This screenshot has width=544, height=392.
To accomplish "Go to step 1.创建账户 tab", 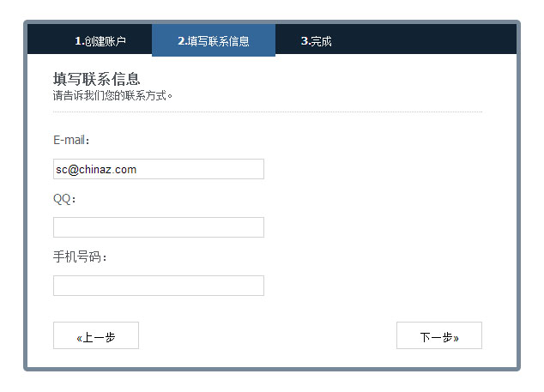I will click(x=100, y=41).
